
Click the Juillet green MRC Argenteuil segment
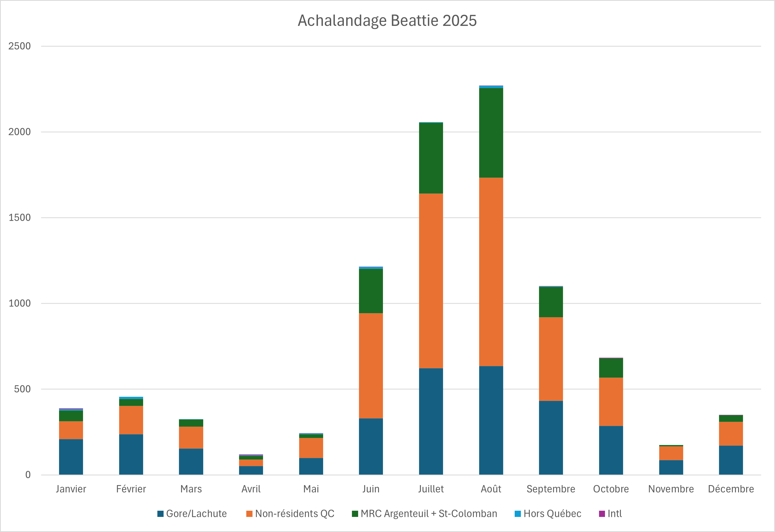click(x=431, y=158)
